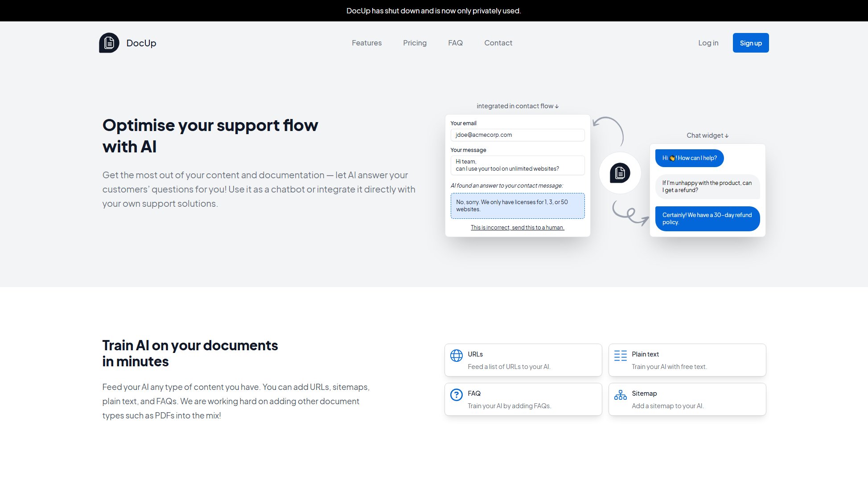Select the highlighted AI answer box
Screen dimensions: 868x500
[x=517, y=206]
